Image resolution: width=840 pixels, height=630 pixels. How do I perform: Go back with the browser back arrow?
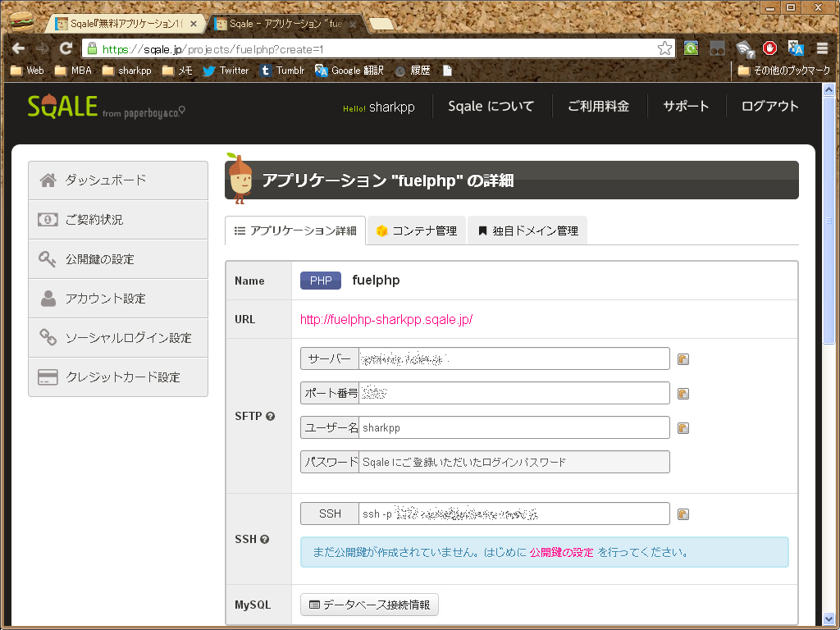[x=18, y=48]
